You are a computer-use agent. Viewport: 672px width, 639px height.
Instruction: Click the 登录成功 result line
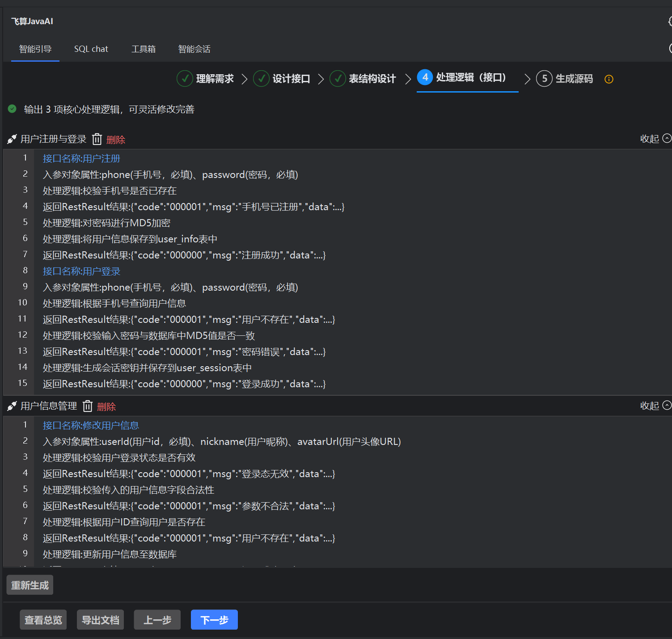[184, 384]
